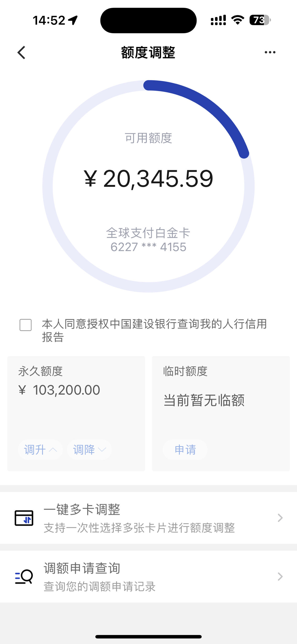
Task: Tap the back arrow icon
Action: coord(22,52)
